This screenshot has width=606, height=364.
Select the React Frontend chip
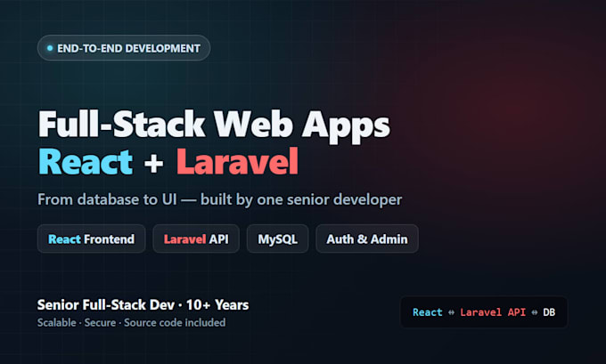(92, 239)
